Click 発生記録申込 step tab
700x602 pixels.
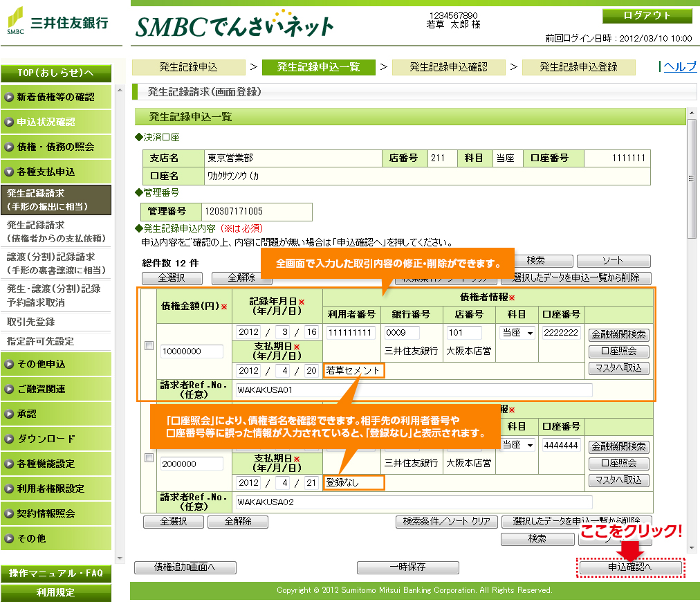tap(188, 67)
